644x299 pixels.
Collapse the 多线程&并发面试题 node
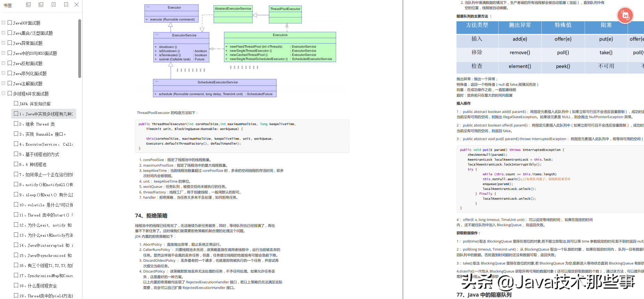point(3,93)
